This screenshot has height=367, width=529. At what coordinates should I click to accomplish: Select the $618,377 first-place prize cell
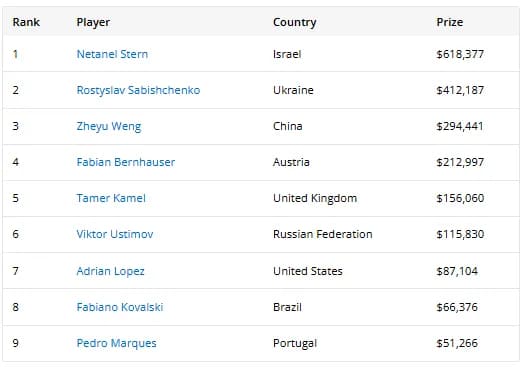click(x=460, y=54)
